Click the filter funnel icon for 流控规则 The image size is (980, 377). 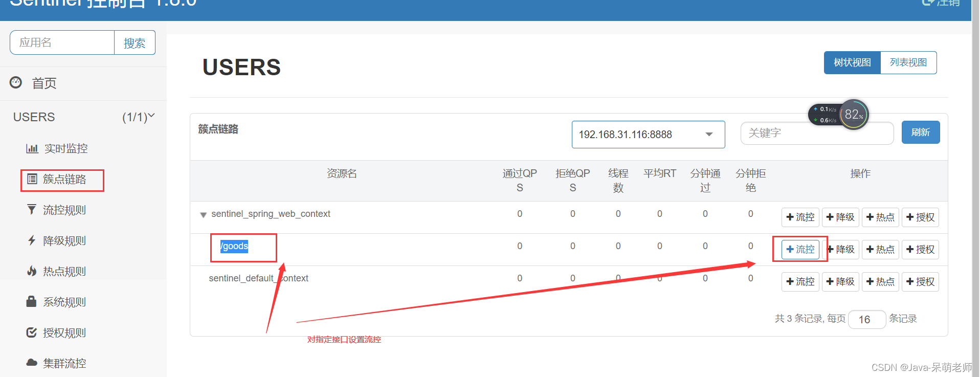point(32,210)
